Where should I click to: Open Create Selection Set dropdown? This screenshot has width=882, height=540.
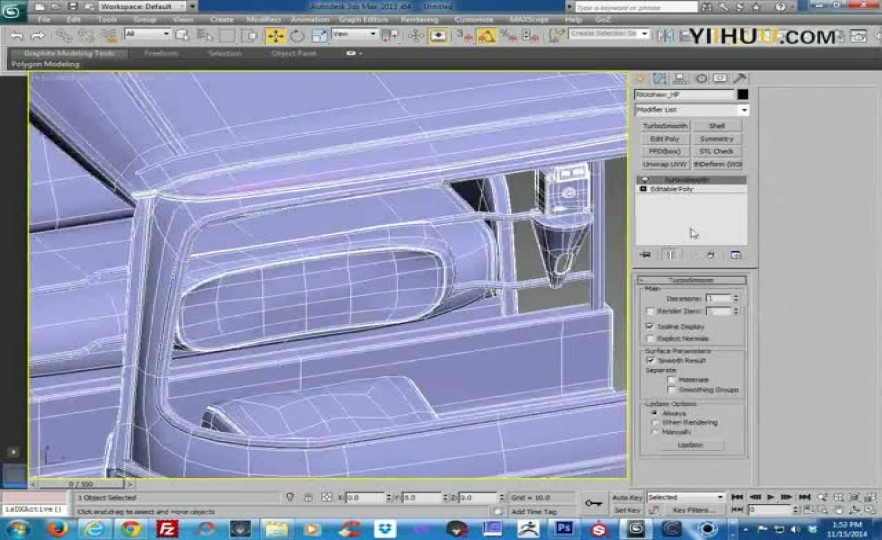609,34
